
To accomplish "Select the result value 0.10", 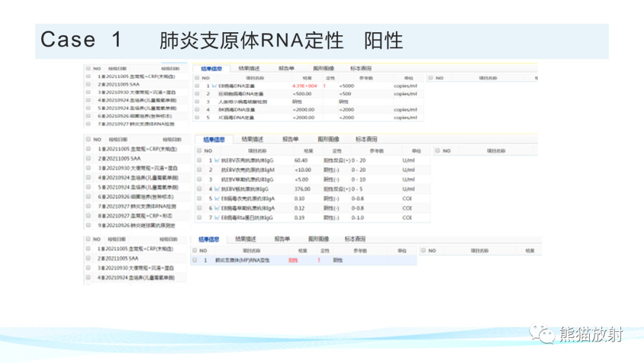I will pyautogui.click(x=299, y=199).
